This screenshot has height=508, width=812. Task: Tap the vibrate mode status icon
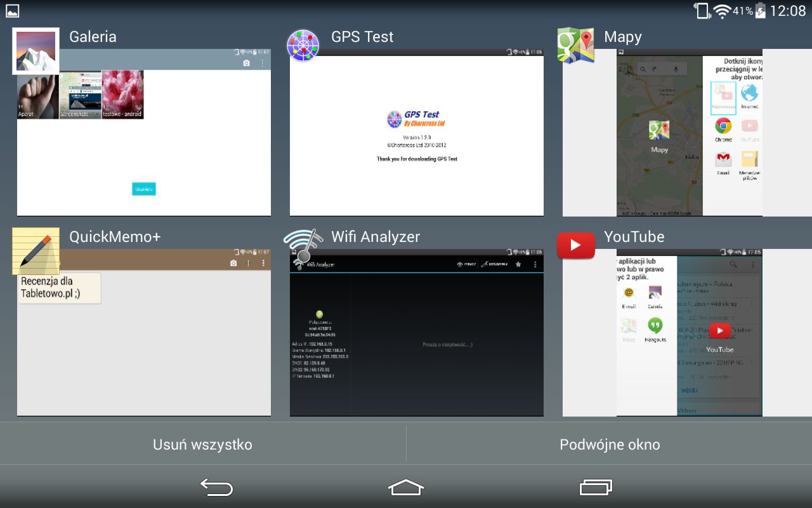pos(702,11)
